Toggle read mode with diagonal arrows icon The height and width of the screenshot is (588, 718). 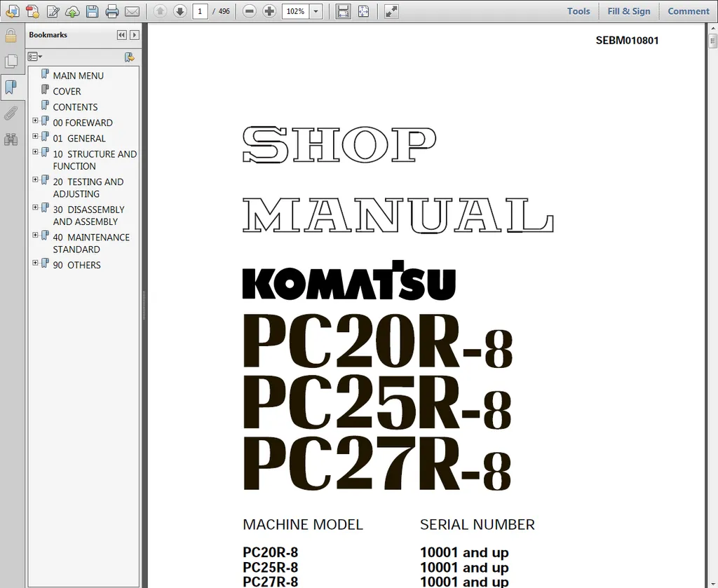coord(391,11)
